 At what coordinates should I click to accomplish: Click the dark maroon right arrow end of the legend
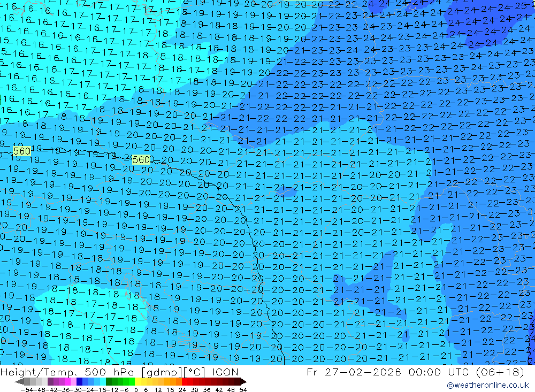(243, 381)
